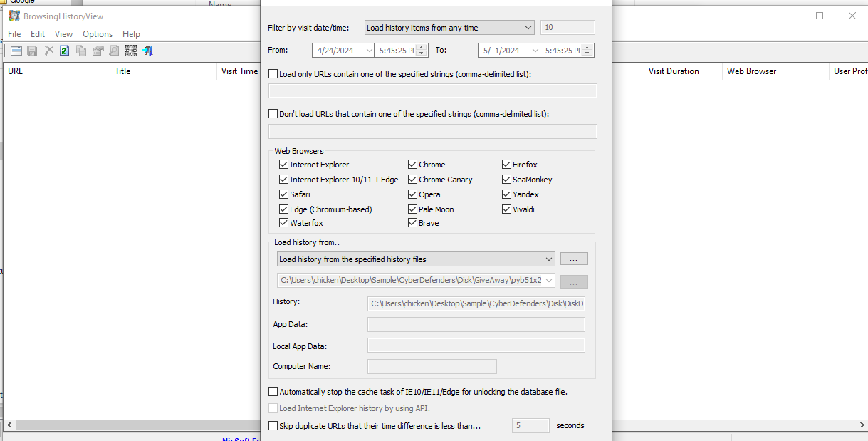The image size is (868, 441).
Task: Uncheck the Safari browser checkbox
Action: coord(284,194)
